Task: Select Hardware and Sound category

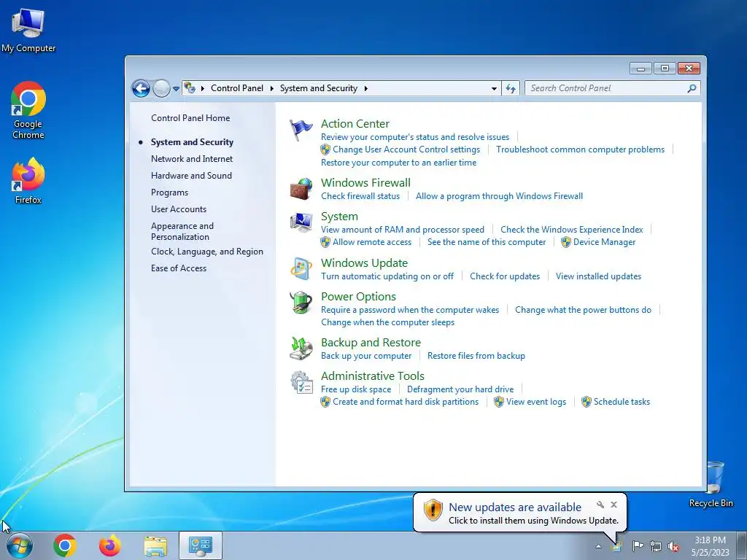Action: click(x=192, y=176)
